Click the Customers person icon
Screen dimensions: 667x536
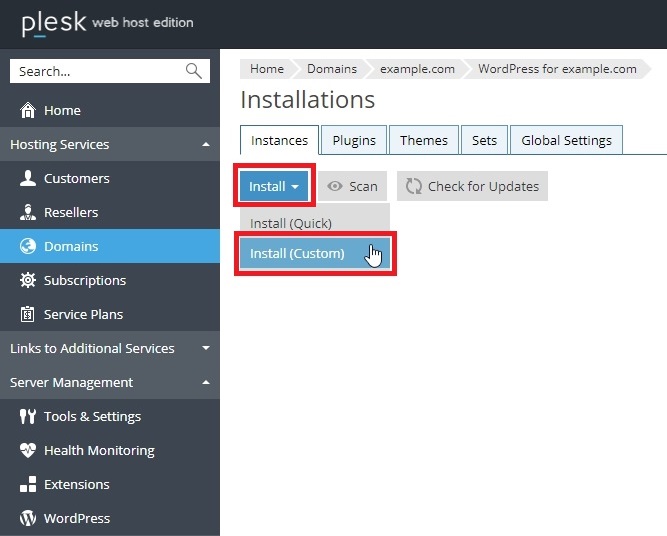pos(27,178)
